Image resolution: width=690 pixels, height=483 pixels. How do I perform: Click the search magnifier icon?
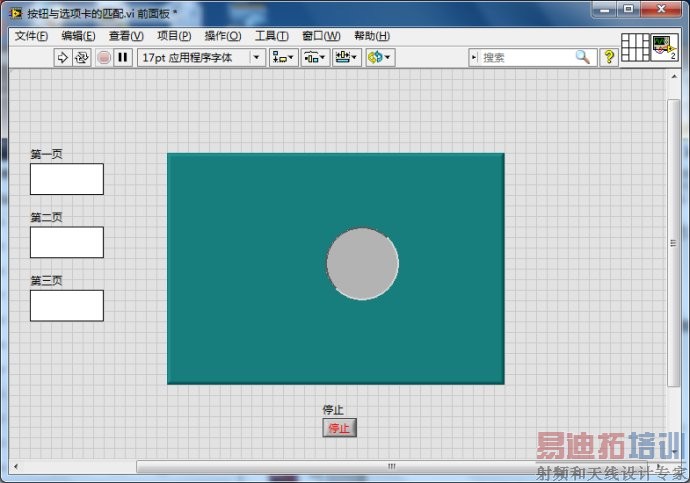pyautogui.click(x=582, y=58)
